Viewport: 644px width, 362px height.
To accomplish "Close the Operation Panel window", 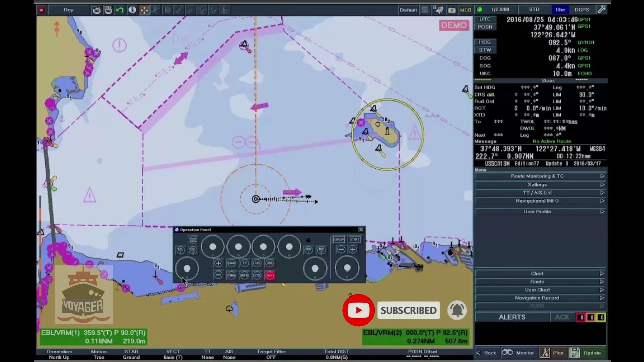I will point(361,230).
